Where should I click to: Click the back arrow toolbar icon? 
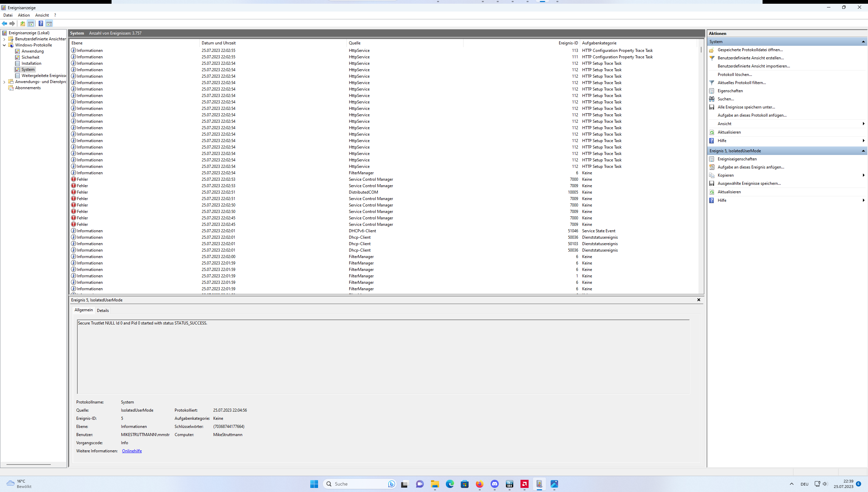click(x=4, y=23)
